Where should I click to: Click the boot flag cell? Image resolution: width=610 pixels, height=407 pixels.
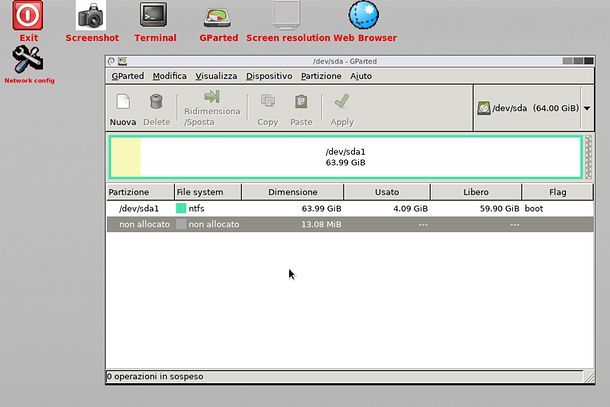[x=534, y=209]
